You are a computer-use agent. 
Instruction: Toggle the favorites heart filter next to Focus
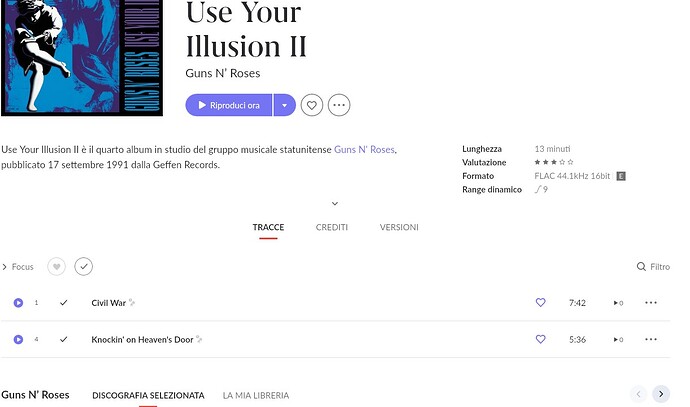pyautogui.click(x=56, y=267)
